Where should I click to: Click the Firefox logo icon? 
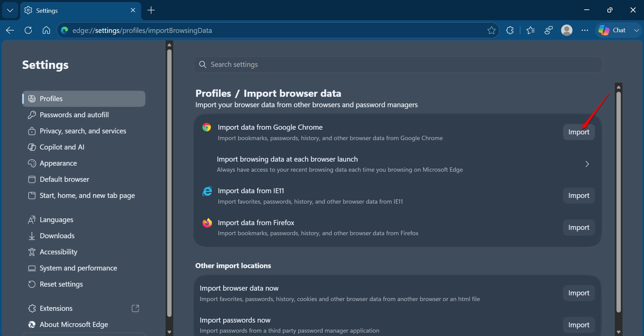(207, 223)
